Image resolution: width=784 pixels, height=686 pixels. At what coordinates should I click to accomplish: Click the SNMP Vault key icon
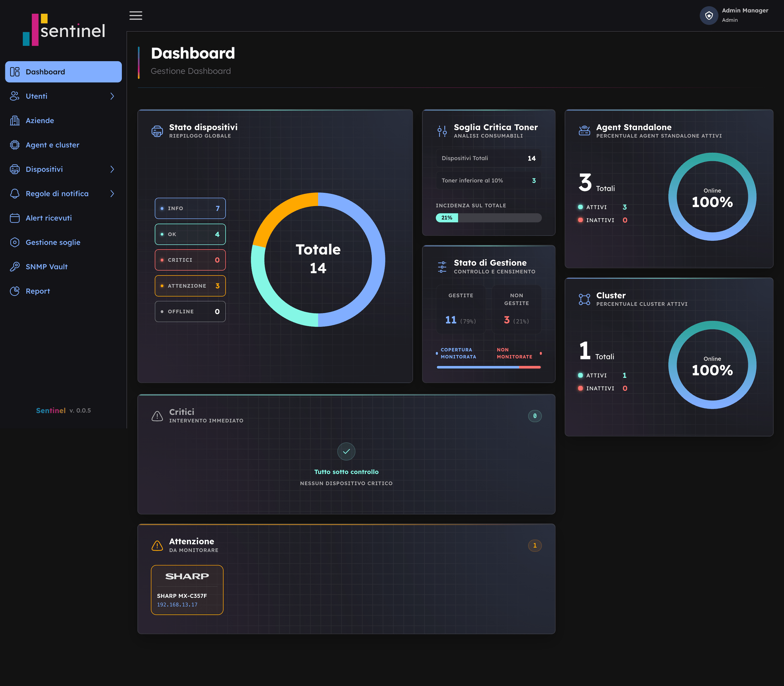15,266
